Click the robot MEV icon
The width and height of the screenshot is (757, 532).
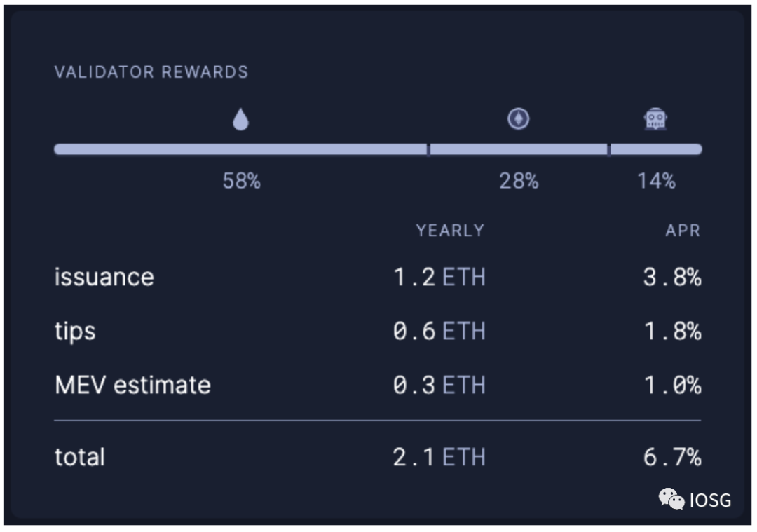pyautogui.click(x=655, y=119)
